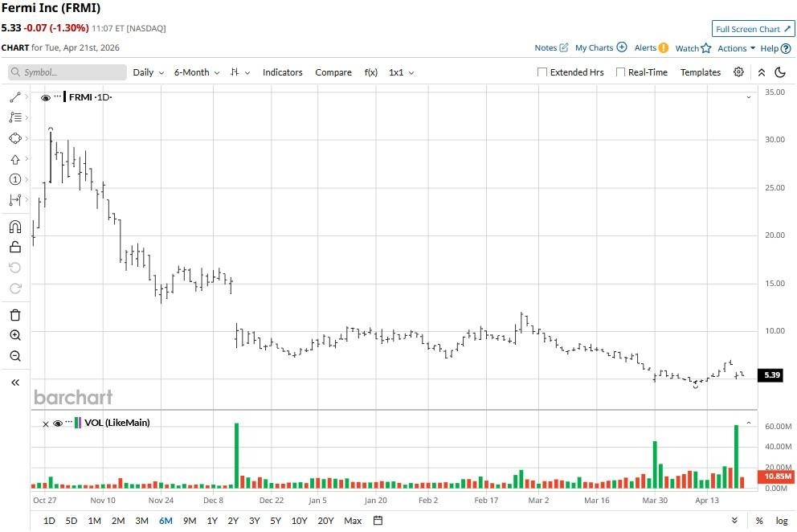The image size is (797, 532).
Task: Open Templates menu
Action: click(701, 72)
